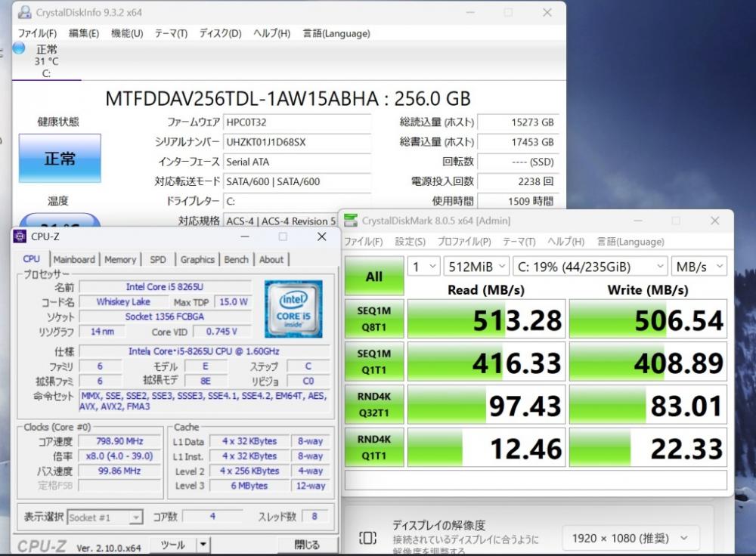Switch to the Memory tab in CPU-Z
Screen dimensions: 756x556
(120, 260)
